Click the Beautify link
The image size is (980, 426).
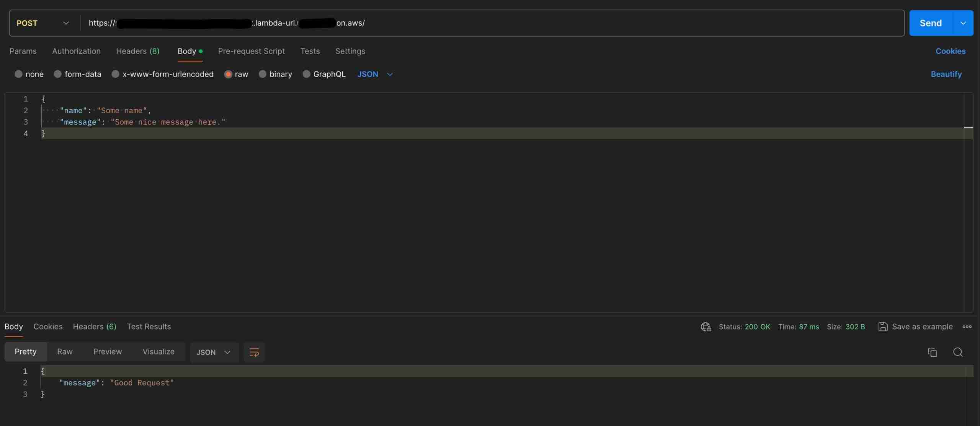point(946,74)
